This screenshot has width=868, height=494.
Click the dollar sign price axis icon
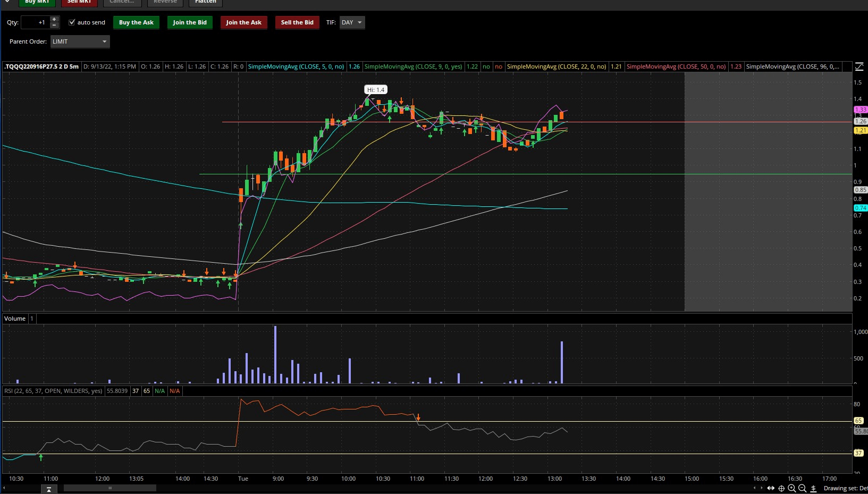tap(813, 488)
